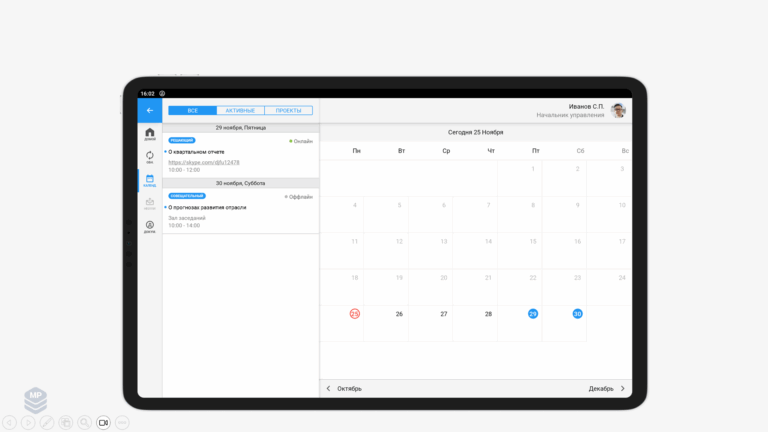Screen dimensions: 768x432
Task: Click the magnifier search icon in bottom toolbar
Action: coord(84,423)
